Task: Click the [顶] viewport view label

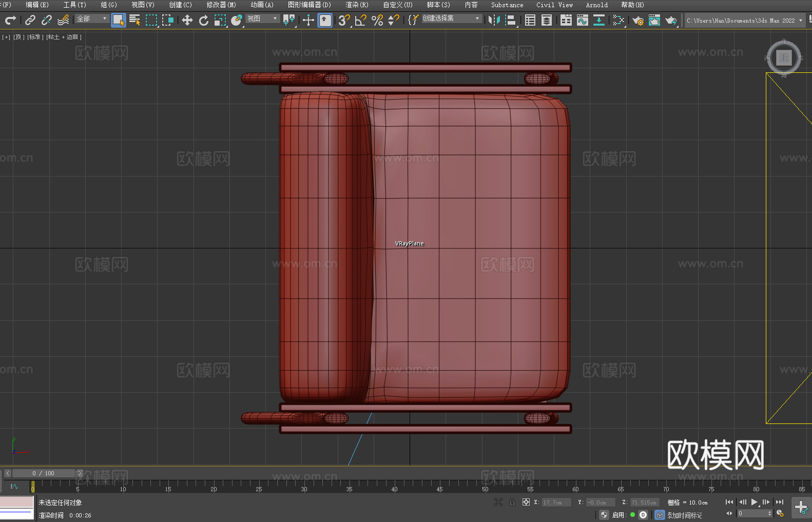Action: [x=18, y=37]
